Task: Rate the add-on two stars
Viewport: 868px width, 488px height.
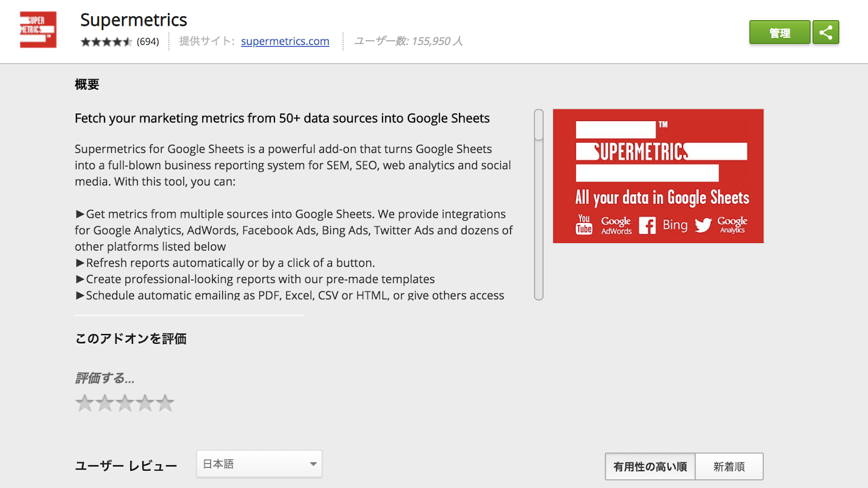Action: (x=105, y=403)
